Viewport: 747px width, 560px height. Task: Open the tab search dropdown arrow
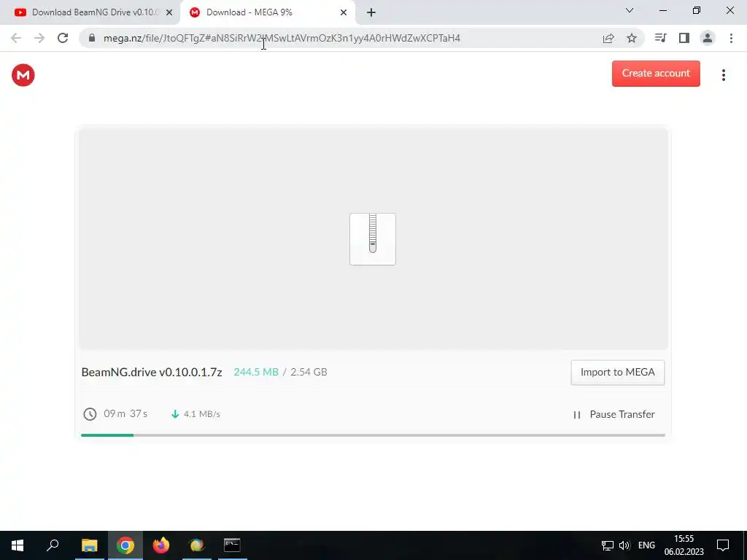[630, 10]
